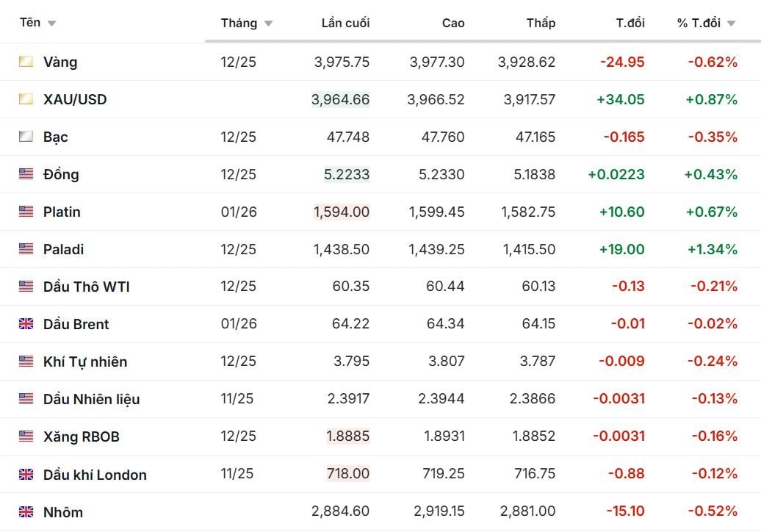Click the gold bar icon beside Vàng
The width and height of the screenshot is (761, 532).
coord(26,62)
